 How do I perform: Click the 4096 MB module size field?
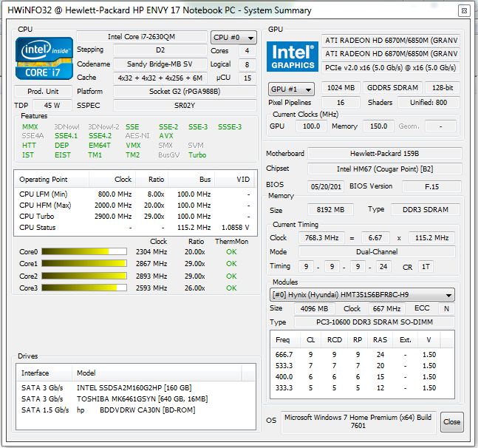[x=314, y=308]
